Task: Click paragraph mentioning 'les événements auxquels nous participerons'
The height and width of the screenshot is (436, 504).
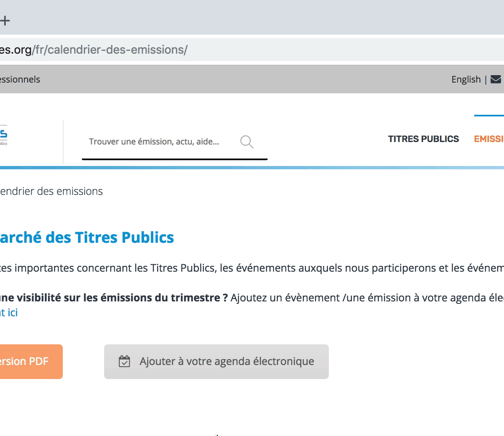Action: coord(289,268)
